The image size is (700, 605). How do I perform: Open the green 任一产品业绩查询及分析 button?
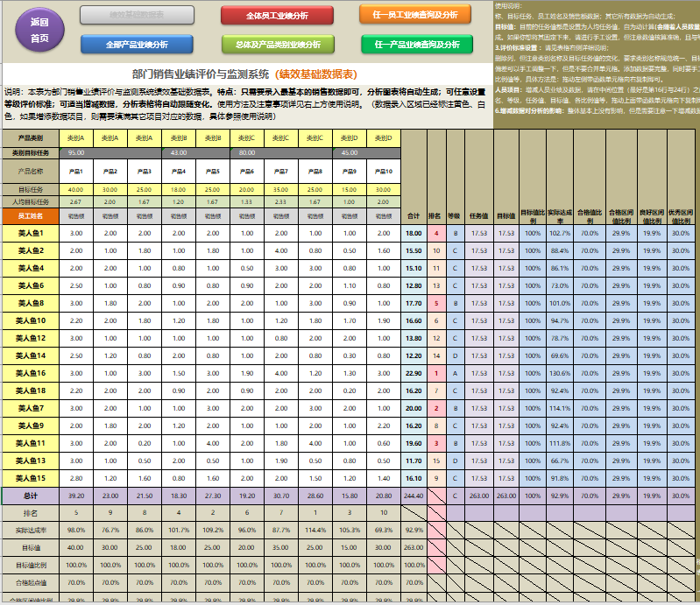point(417,44)
